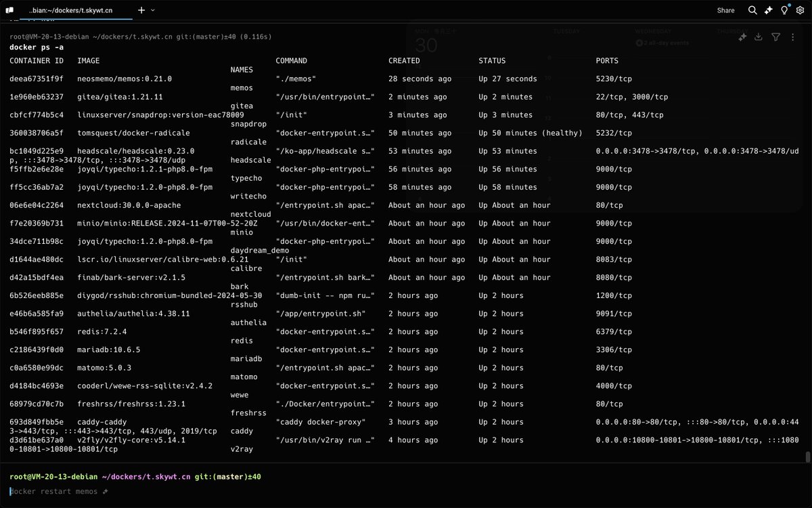Click image 'matomo:5.0.3'
The width and height of the screenshot is (812, 508).
click(x=104, y=368)
